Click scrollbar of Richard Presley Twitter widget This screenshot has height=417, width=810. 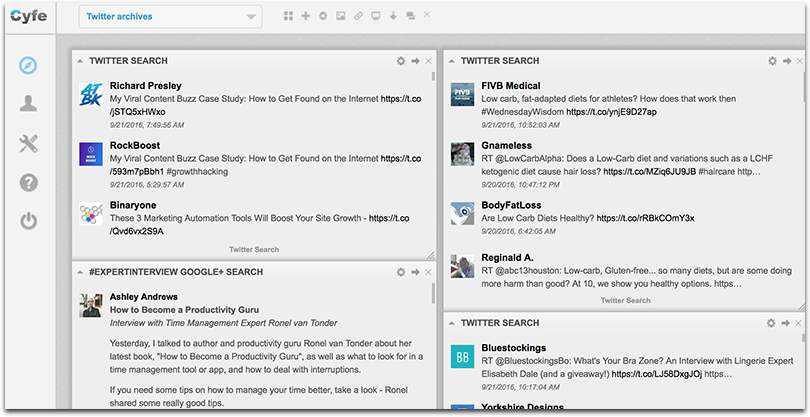[x=433, y=76]
